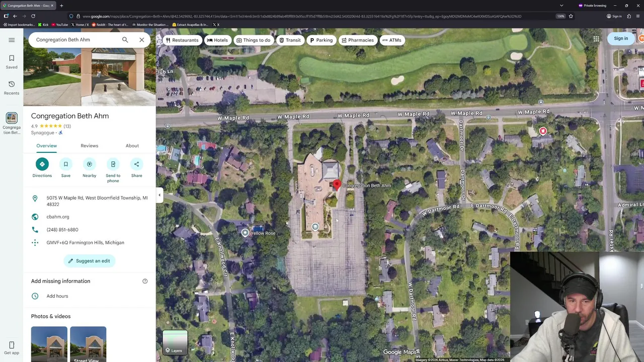Screen dimensions: 644x362
Task: Filter by Parking chip
Action: [321, 40]
